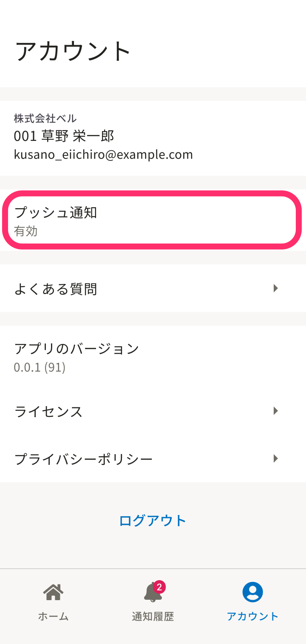Tap the 有効 status text
The image size is (306, 644).
tap(26, 232)
